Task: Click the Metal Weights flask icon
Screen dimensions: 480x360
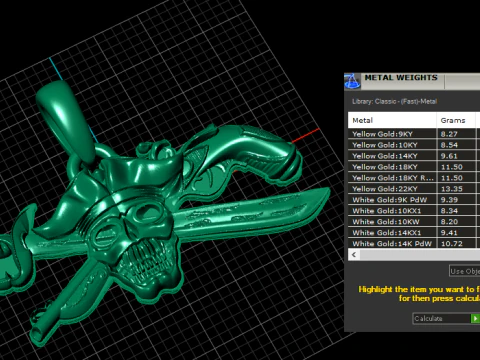Action: (352, 81)
